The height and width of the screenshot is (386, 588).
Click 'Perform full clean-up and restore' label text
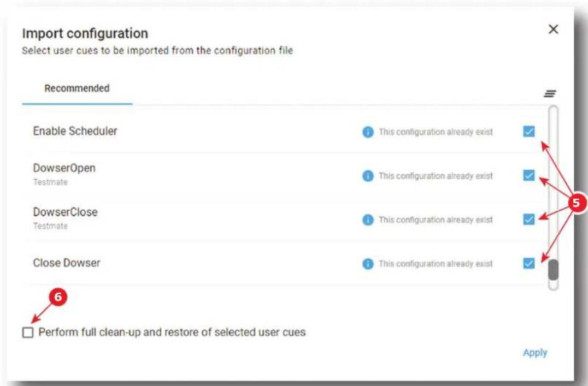pos(172,332)
